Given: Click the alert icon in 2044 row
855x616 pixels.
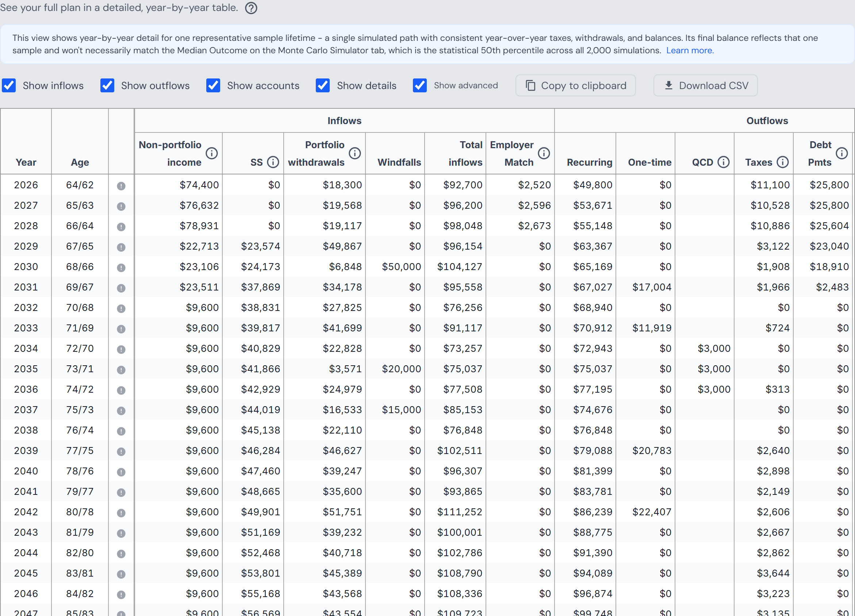Looking at the screenshot, I should tap(121, 554).
